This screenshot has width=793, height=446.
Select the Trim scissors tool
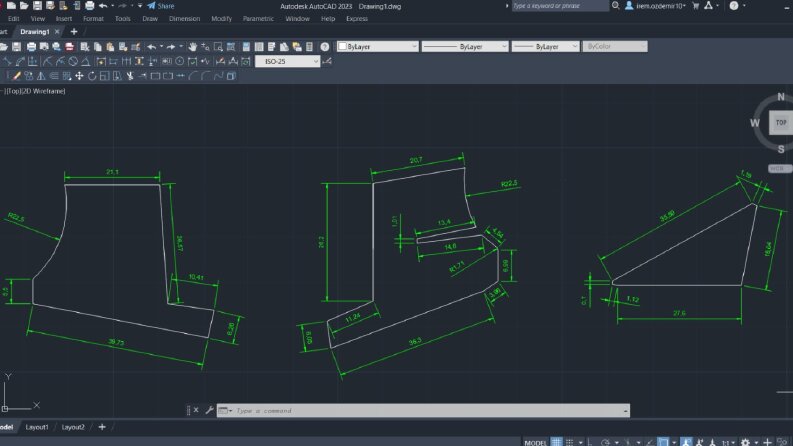point(130,76)
